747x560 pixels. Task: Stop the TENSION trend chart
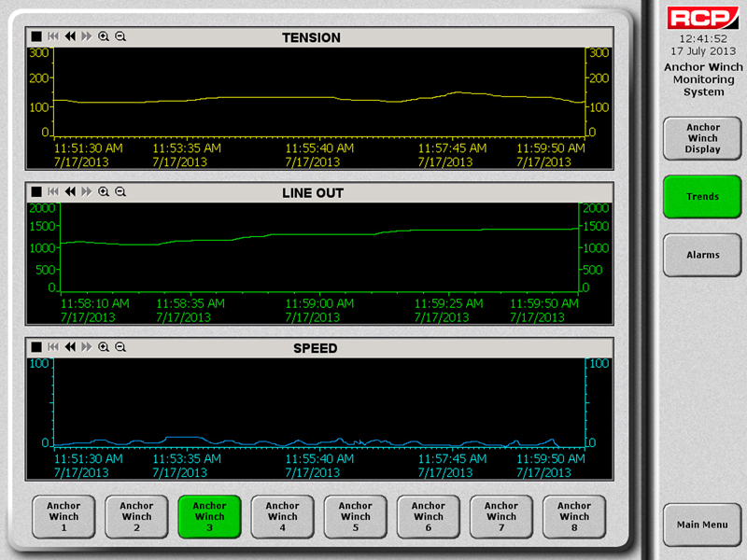click(x=36, y=36)
